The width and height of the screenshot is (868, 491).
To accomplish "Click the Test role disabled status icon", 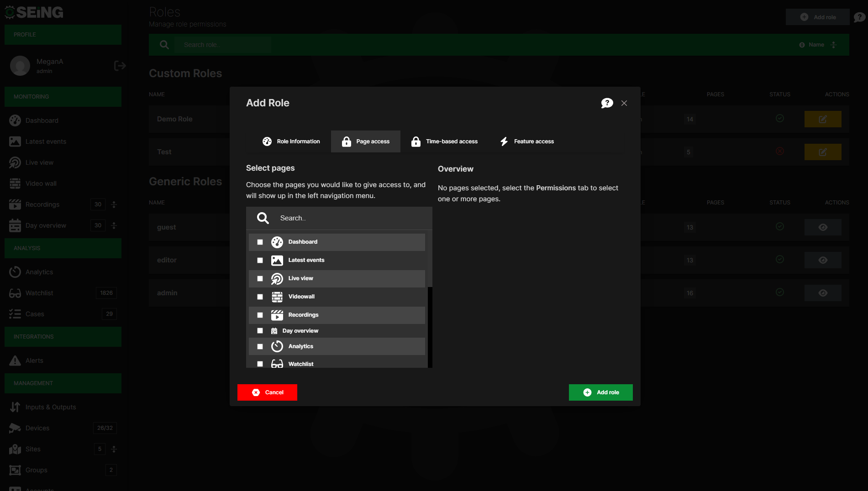I will [x=780, y=151].
